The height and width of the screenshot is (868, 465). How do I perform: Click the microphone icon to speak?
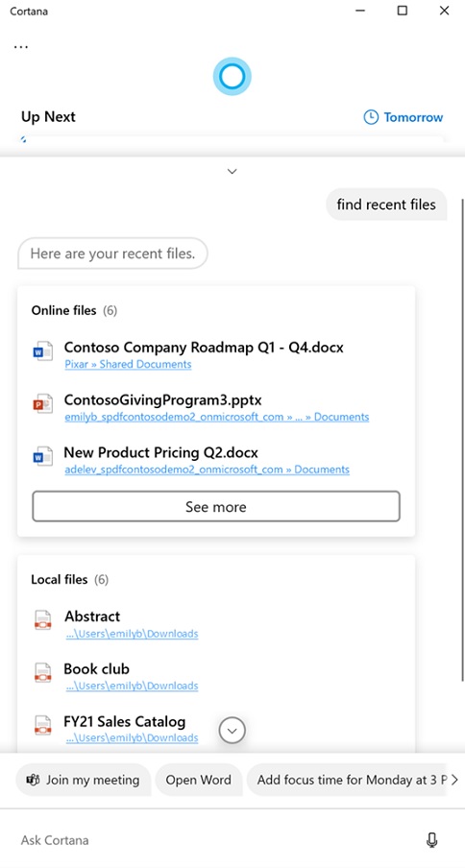(431, 840)
